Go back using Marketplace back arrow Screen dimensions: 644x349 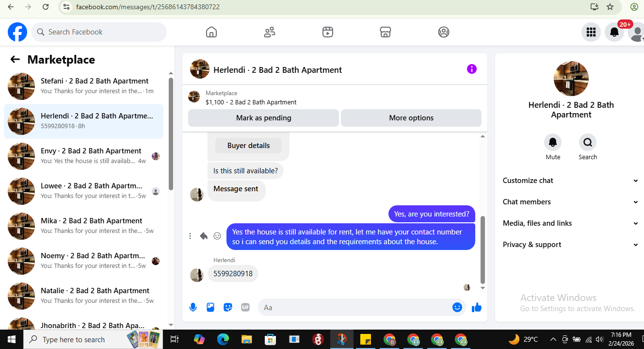15,59
